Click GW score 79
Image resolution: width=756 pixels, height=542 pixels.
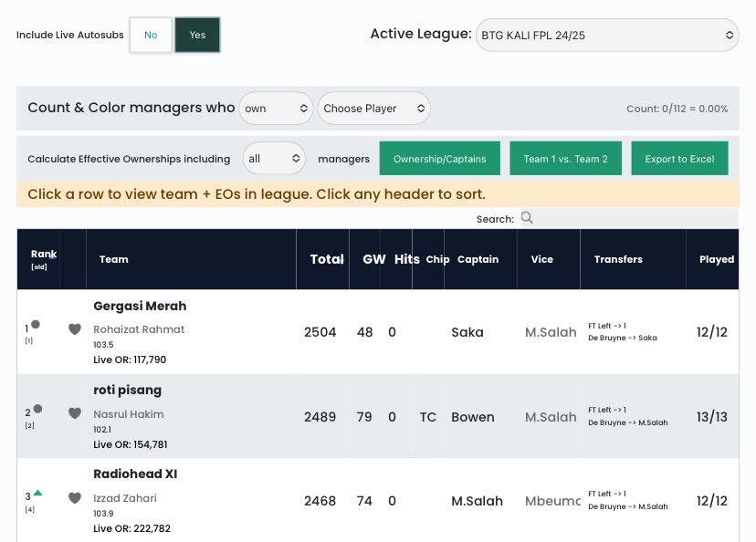point(364,417)
